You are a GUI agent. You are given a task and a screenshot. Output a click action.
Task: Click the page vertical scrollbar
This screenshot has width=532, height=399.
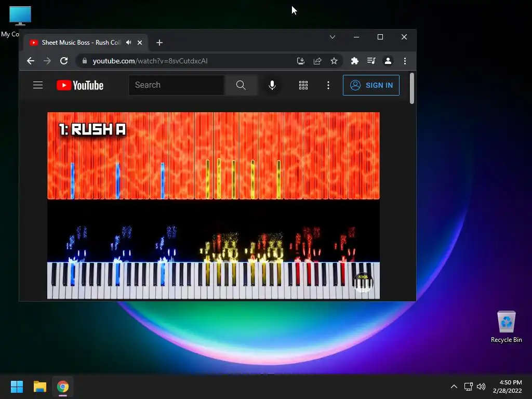pyautogui.click(x=412, y=88)
